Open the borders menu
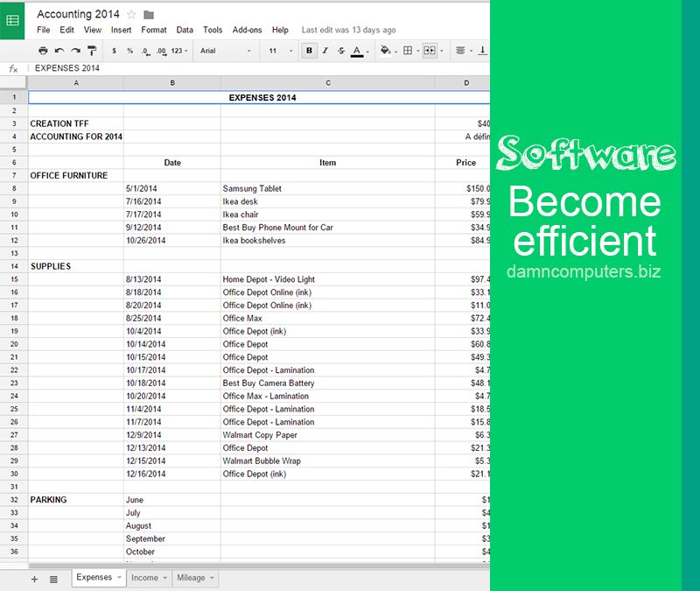This screenshot has height=591, width=700. [408, 51]
